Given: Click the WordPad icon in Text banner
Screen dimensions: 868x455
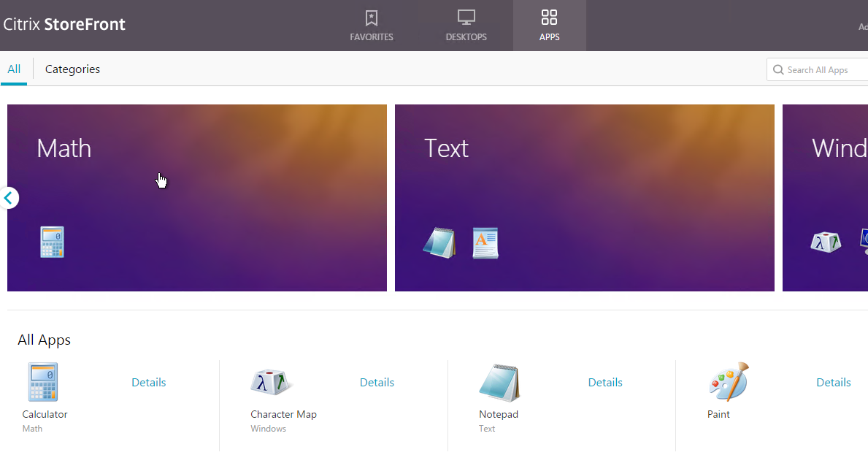Looking at the screenshot, I should coord(485,243).
